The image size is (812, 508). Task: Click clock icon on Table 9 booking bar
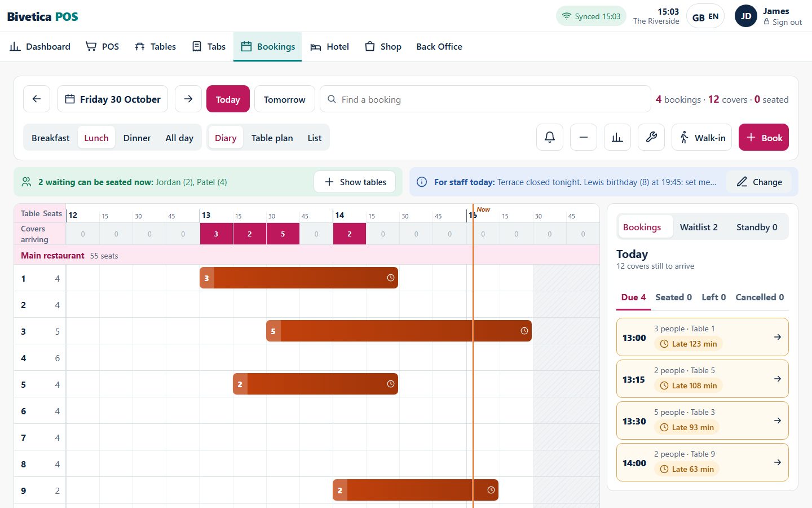(x=491, y=490)
